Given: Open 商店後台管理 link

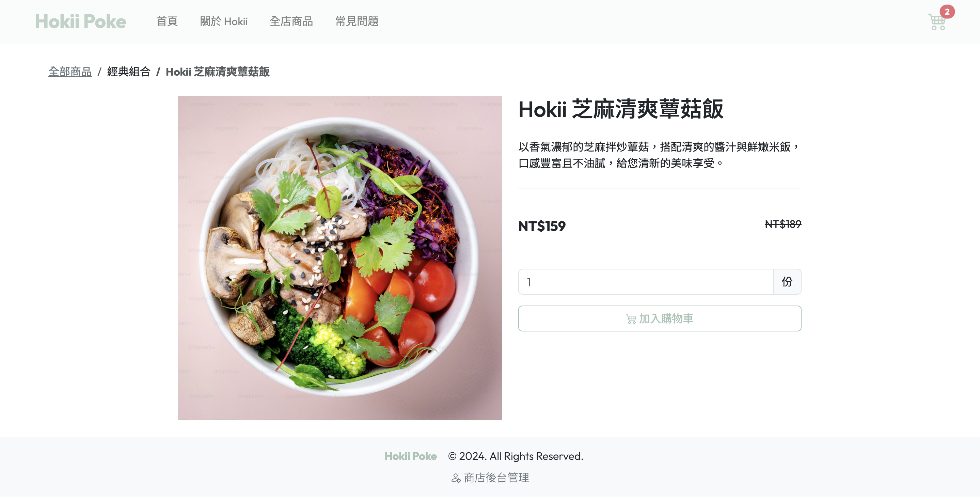Looking at the screenshot, I should pos(490,478).
